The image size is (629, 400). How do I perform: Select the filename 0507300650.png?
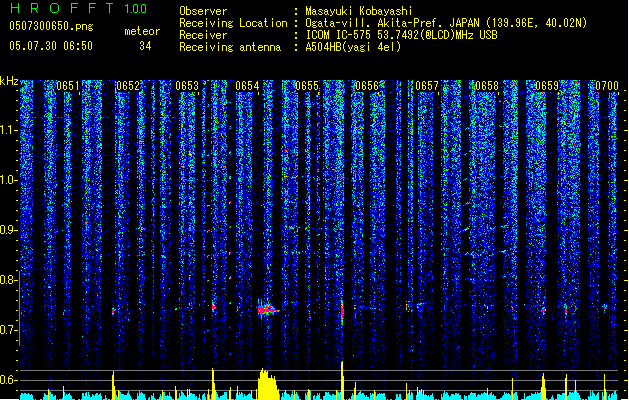click(51, 26)
